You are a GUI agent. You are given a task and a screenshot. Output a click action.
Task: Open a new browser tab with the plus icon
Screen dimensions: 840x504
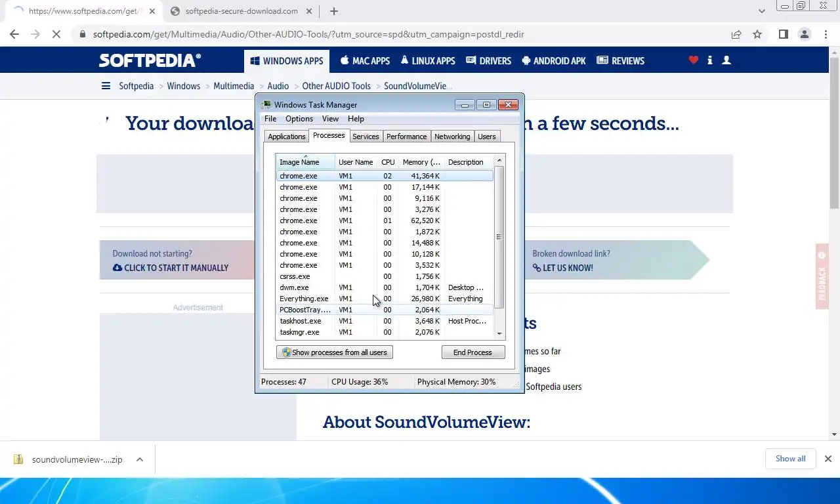[333, 11]
